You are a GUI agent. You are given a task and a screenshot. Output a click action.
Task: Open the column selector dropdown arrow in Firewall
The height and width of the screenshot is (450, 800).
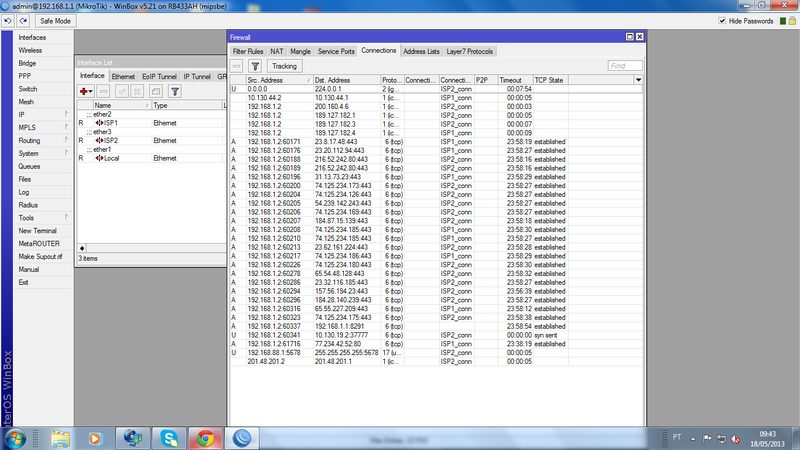pos(638,80)
